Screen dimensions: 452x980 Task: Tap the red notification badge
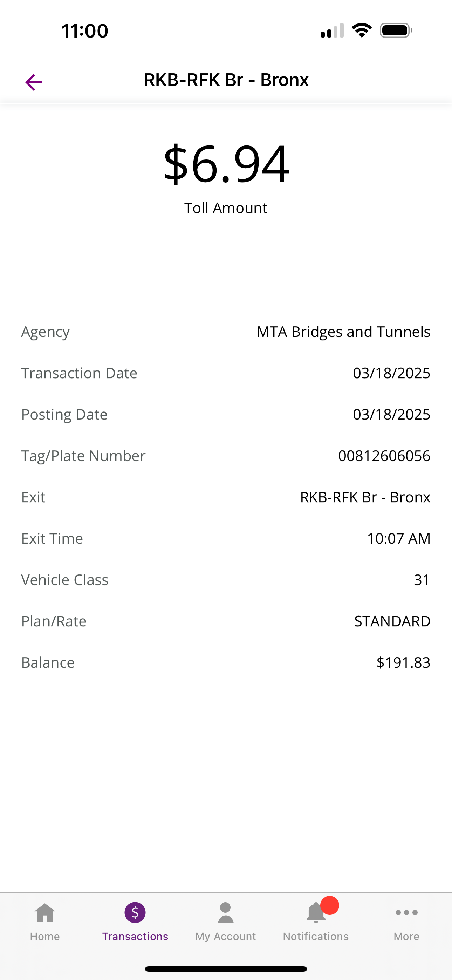pyautogui.click(x=329, y=905)
